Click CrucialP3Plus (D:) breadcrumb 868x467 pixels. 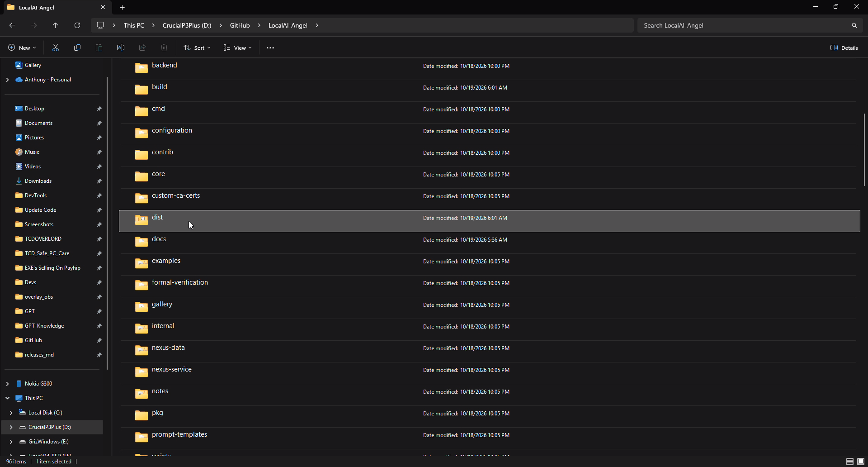point(187,25)
